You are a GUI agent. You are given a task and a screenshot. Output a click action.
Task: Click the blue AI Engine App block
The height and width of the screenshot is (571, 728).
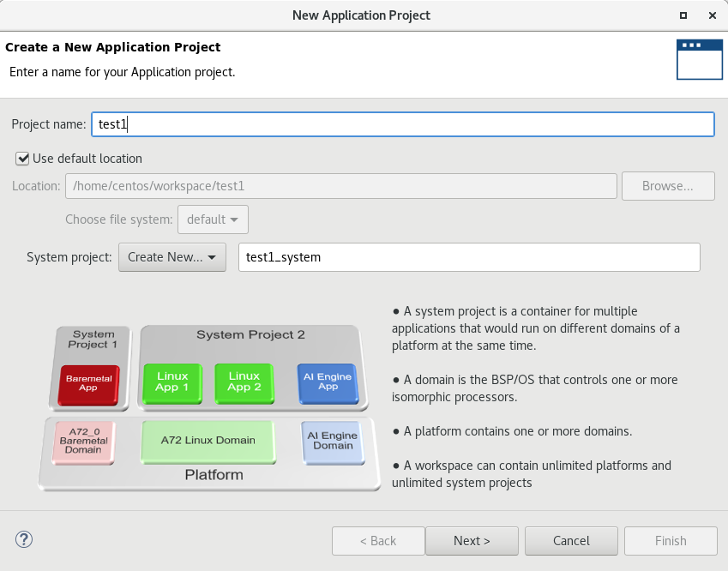(x=327, y=382)
